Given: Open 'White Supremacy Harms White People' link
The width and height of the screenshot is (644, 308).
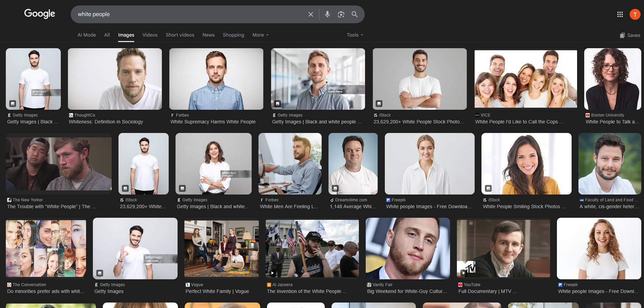Looking at the screenshot, I should [213, 122].
